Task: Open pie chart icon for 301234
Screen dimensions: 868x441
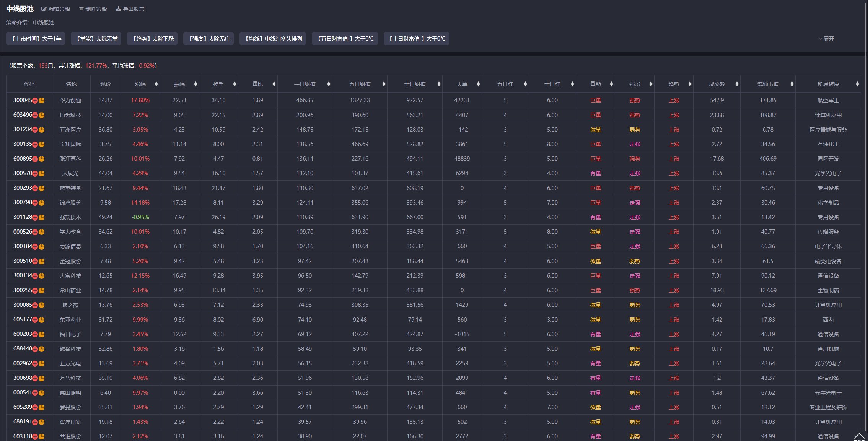Action: click(x=42, y=130)
